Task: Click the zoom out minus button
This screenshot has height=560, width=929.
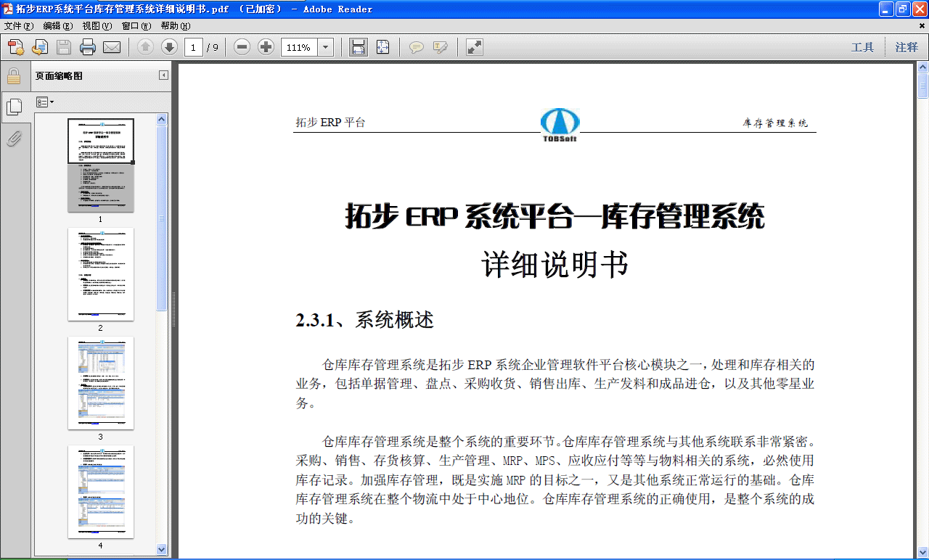Action: pos(242,46)
